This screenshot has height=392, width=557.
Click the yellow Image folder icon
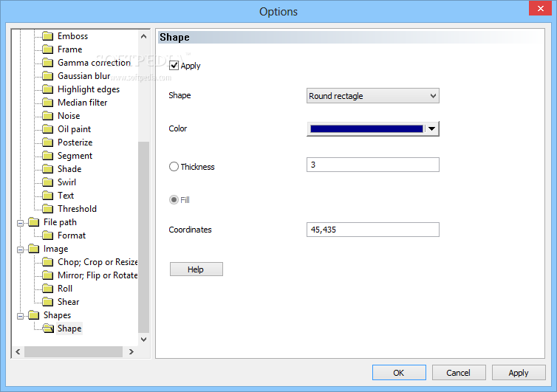(x=33, y=249)
